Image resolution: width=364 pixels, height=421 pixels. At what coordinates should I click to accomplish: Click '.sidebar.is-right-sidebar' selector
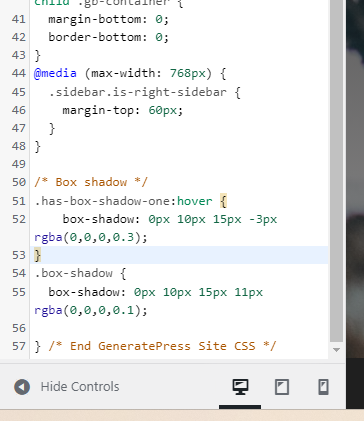click(138, 92)
